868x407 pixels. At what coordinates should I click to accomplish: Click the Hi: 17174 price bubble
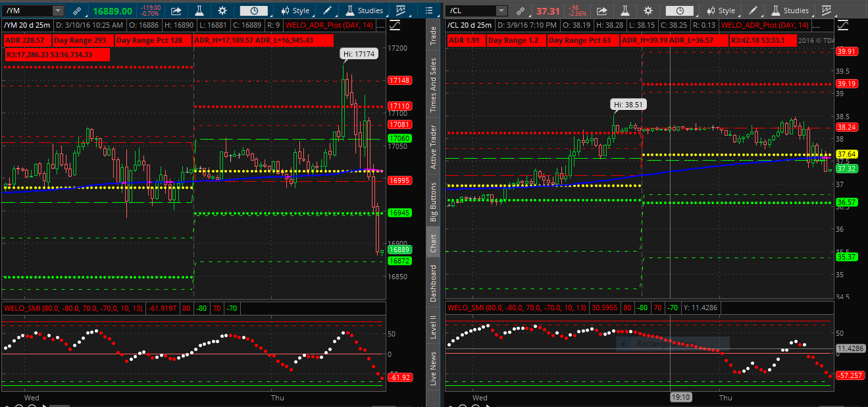pyautogui.click(x=359, y=54)
